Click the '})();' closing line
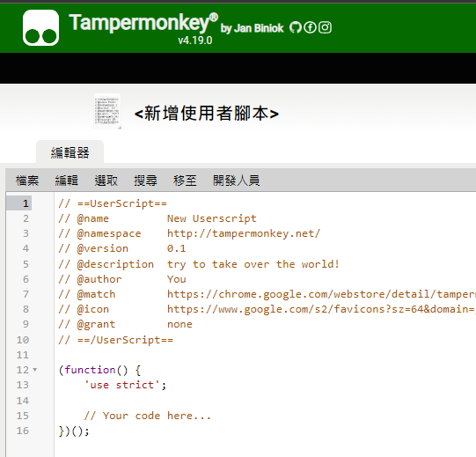Image resolution: width=476 pixels, height=457 pixels. 74,431
